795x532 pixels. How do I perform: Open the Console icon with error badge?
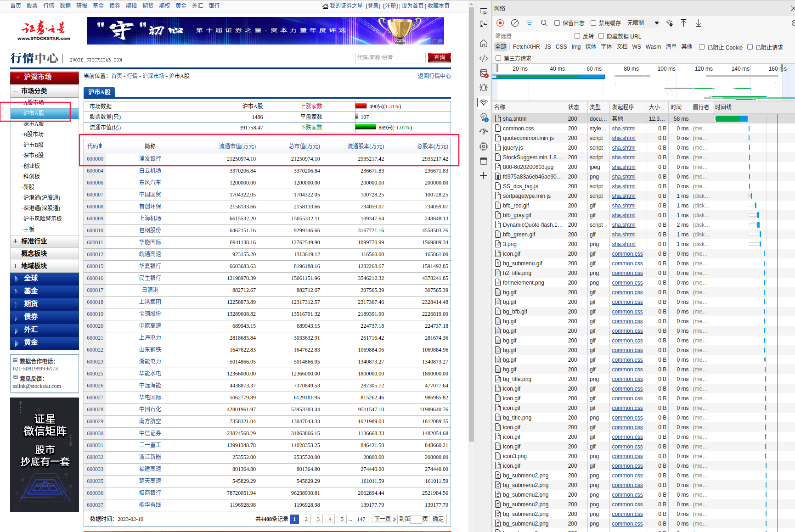coord(484,73)
